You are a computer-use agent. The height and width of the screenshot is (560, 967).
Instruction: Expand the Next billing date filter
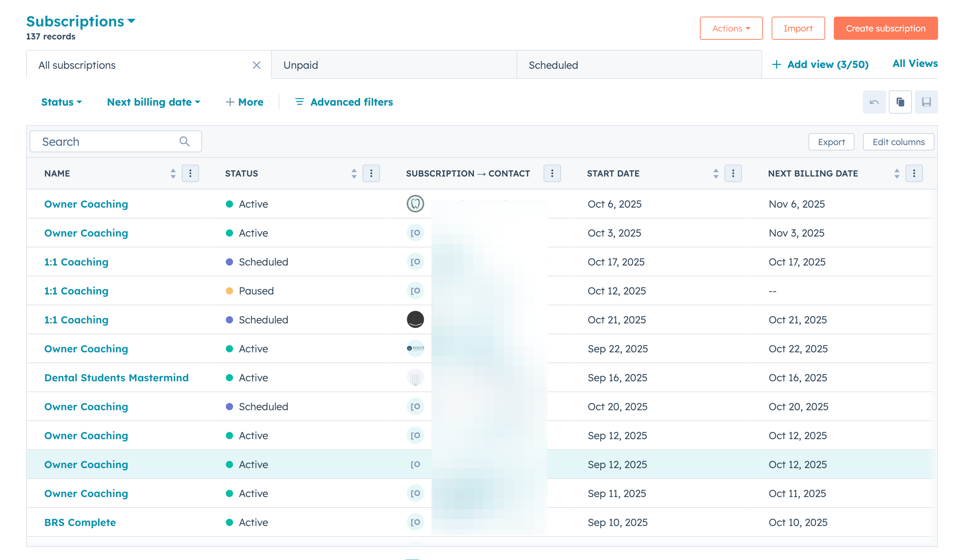pyautogui.click(x=153, y=102)
